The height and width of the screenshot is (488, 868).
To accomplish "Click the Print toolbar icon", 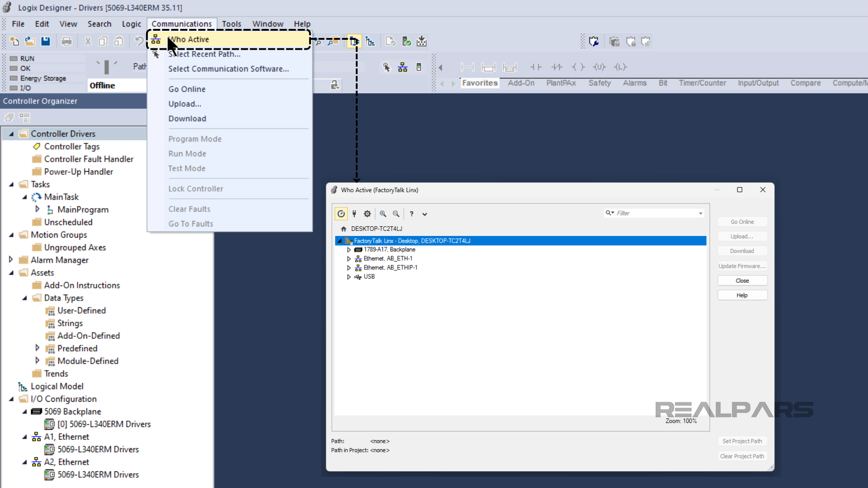I will pos(66,42).
